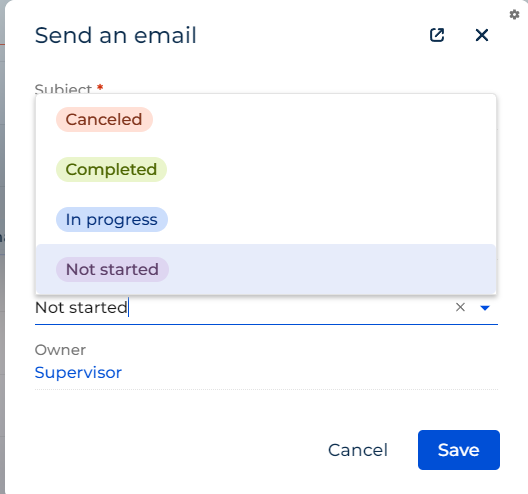Image resolution: width=528 pixels, height=494 pixels.
Task: Cancel the email activity
Action: (358, 450)
